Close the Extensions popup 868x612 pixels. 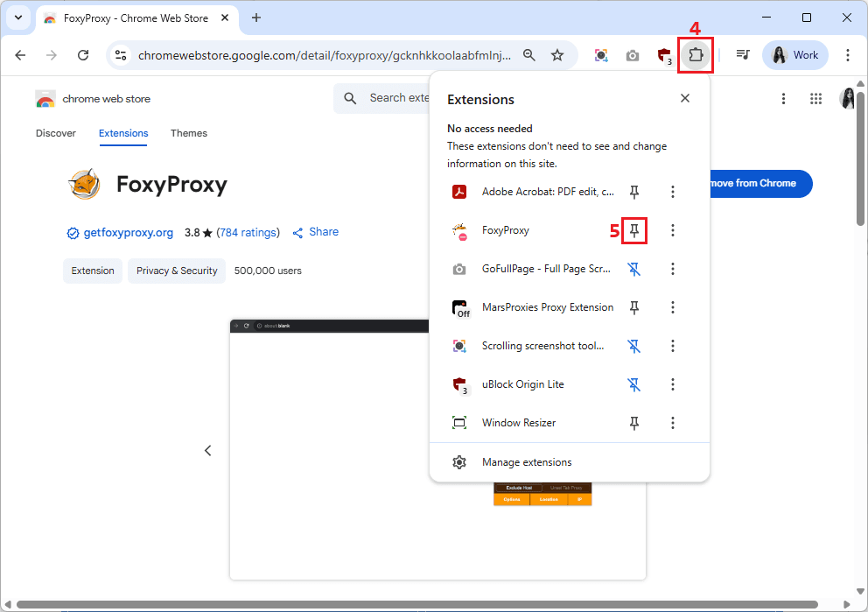[685, 98]
